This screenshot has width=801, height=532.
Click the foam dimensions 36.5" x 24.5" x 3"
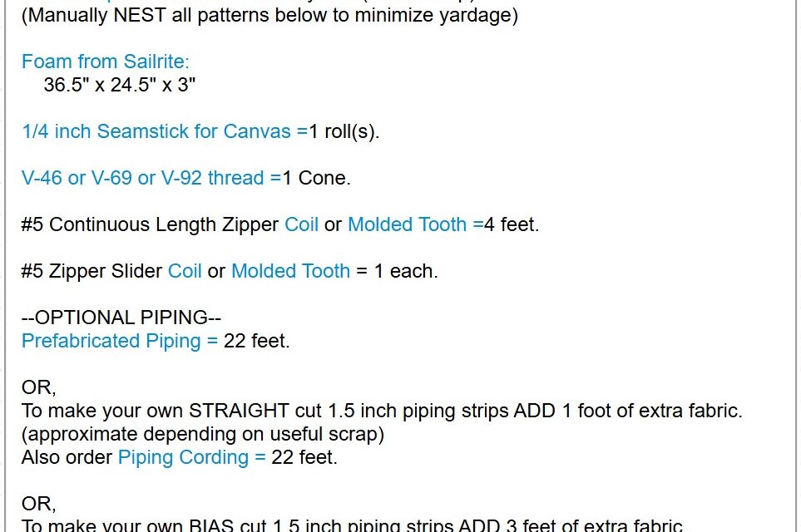coord(120,85)
